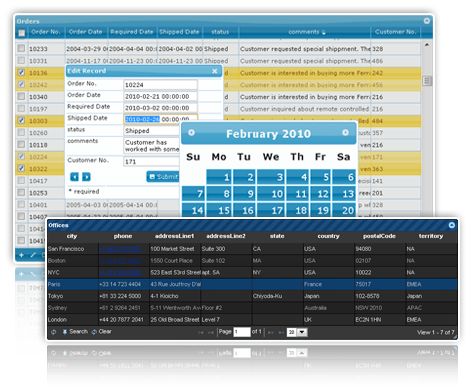Viewport: 470px width, 390px height.
Task: Sort Orders by Shipped Date column
Action: pyautogui.click(x=179, y=32)
